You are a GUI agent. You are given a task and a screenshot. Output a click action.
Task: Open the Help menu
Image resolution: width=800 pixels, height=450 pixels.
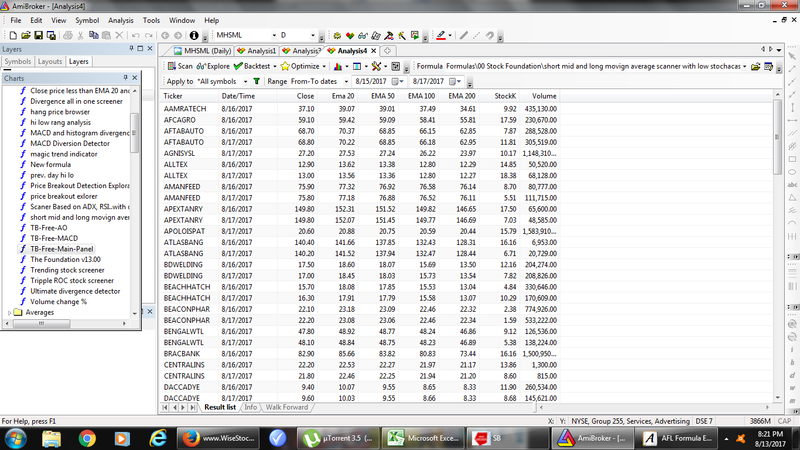tap(212, 20)
